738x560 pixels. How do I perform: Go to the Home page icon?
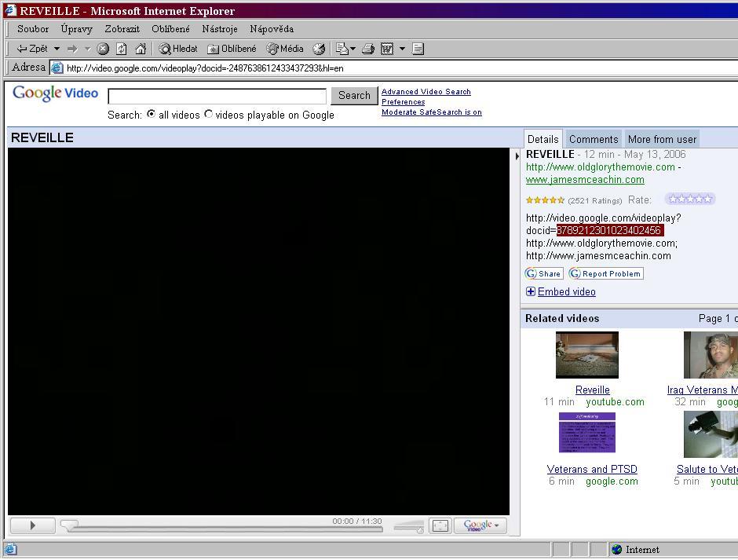click(141, 49)
